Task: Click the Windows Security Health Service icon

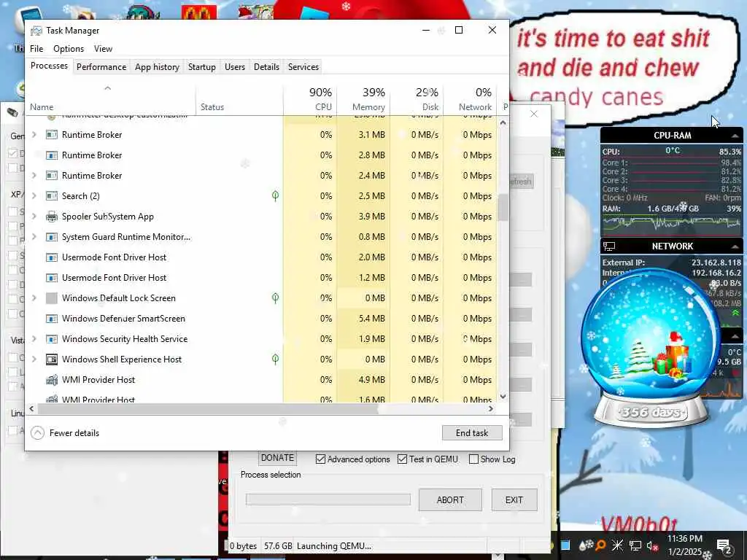Action: pyautogui.click(x=52, y=339)
